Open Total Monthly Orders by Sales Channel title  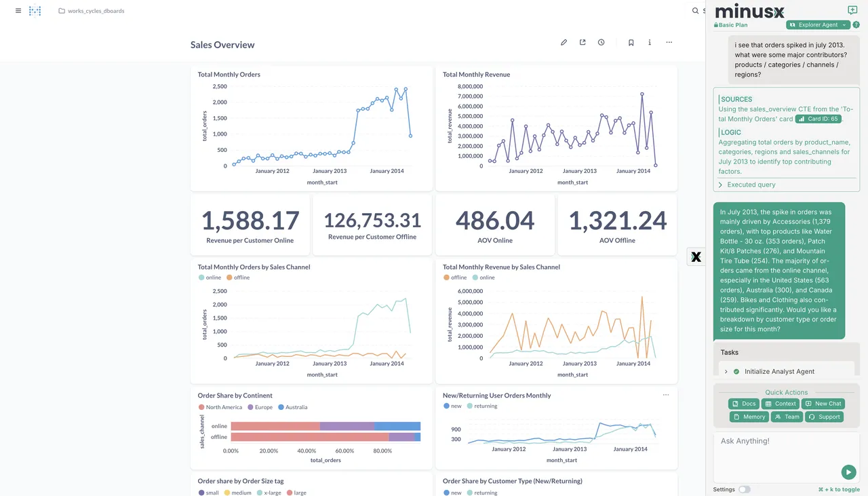[254, 267]
